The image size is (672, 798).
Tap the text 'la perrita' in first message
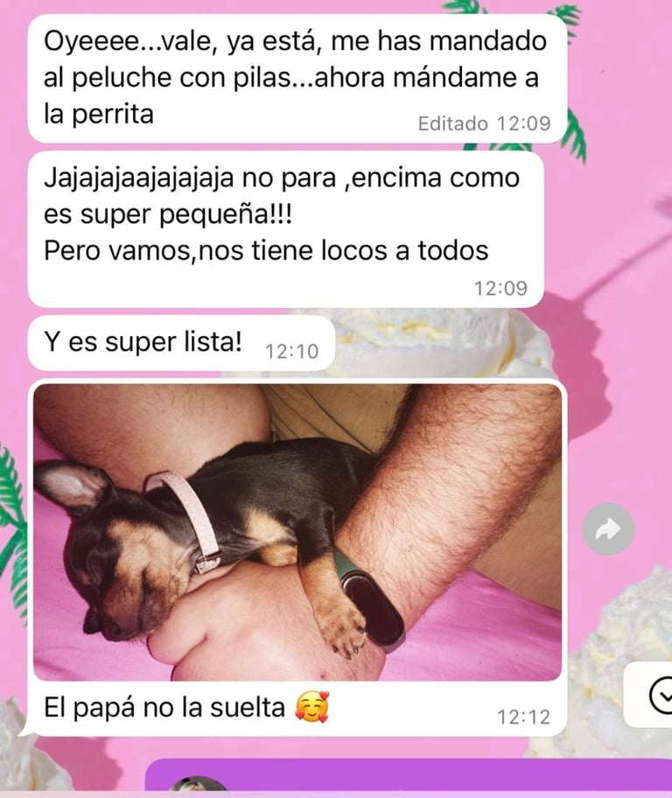[x=98, y=114]
